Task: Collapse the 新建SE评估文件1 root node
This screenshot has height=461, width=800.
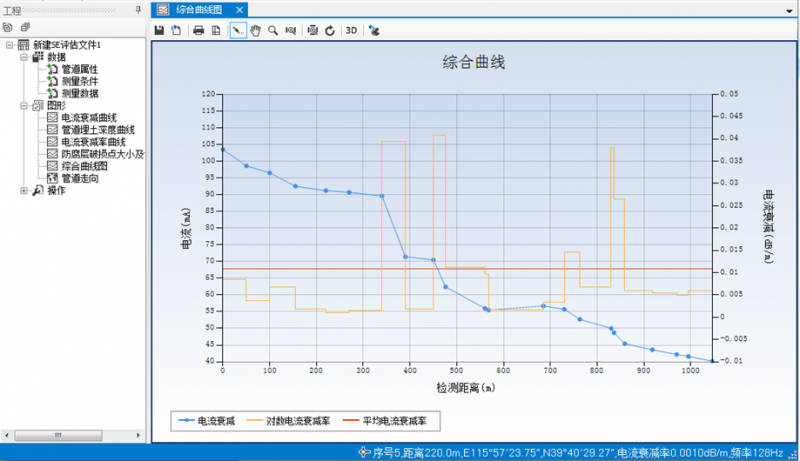Action: (x=9, y=45)
